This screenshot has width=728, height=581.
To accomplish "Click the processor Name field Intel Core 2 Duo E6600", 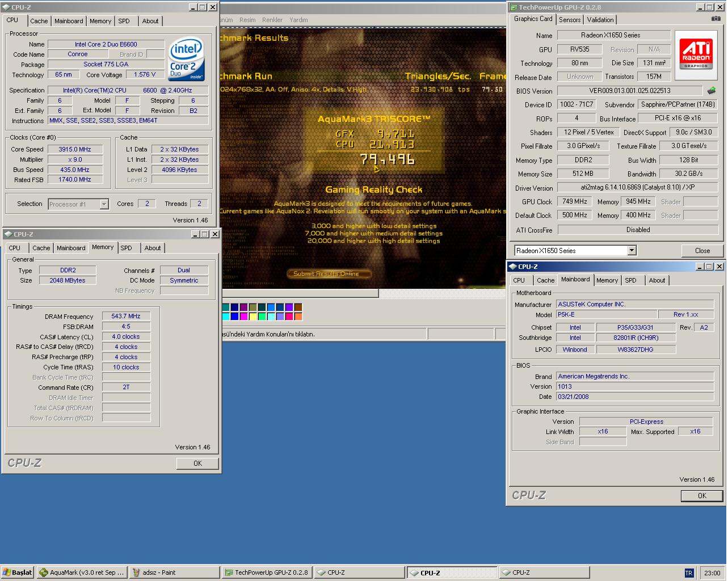I will [106, 44].
